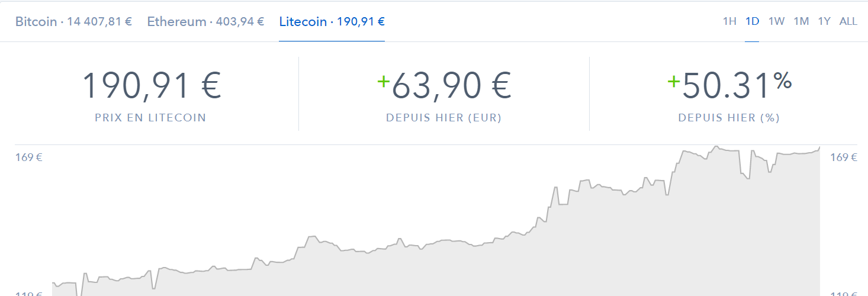Click the DEPUIS HIER (%) label
868x296 pixels.
click(x=729, y=118)
